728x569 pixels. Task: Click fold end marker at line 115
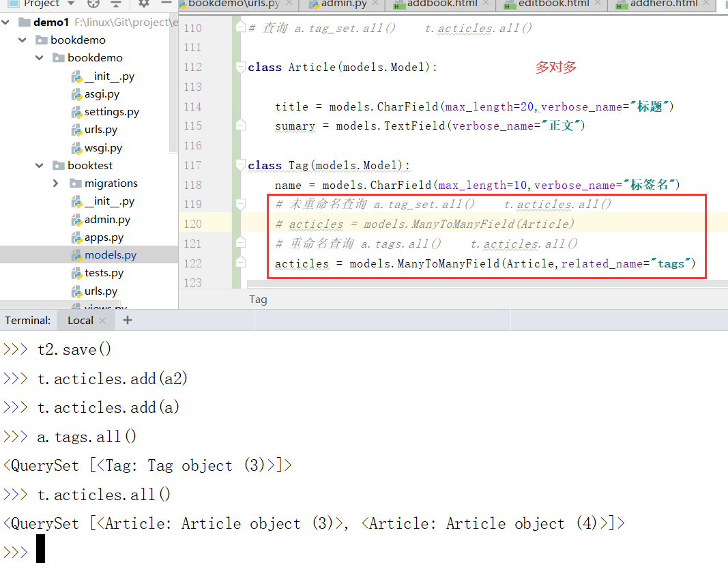(x=240, y=125)
